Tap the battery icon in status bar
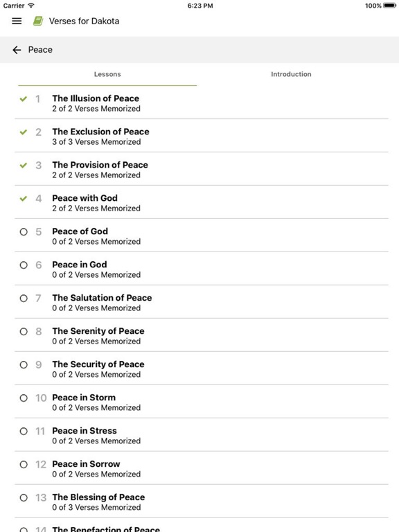Viewport: 399px width, 532px height. point(389,6)
